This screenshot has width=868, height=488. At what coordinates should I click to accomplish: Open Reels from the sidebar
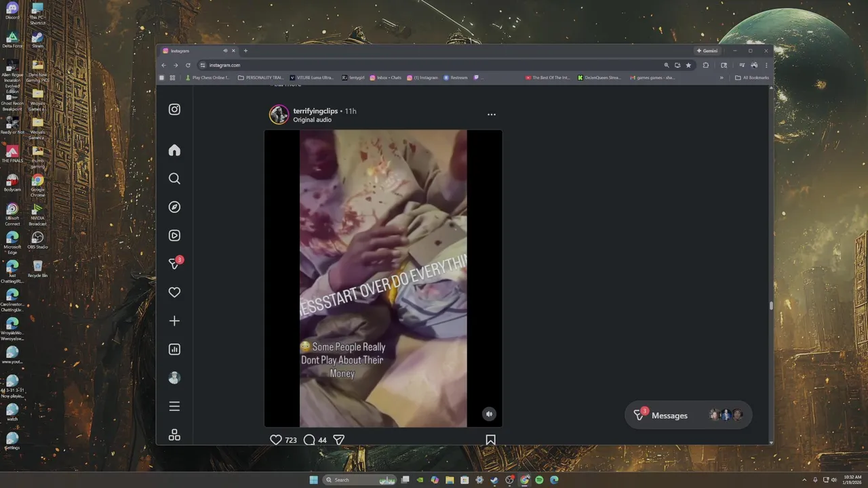(174, 235)
